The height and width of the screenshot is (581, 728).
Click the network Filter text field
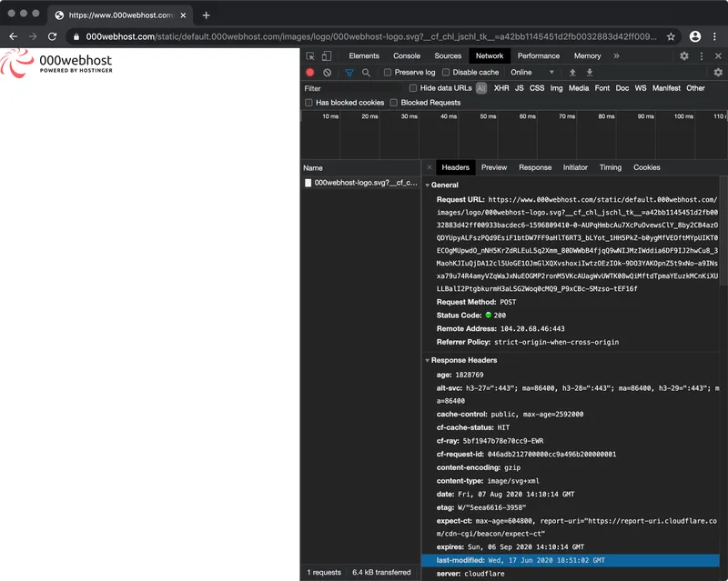tap(353, 88)
